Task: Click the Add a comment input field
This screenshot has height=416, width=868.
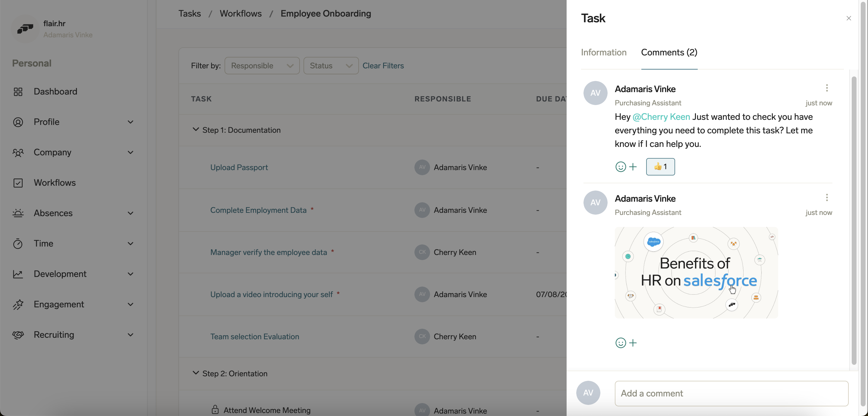Action: coord(731,393)
